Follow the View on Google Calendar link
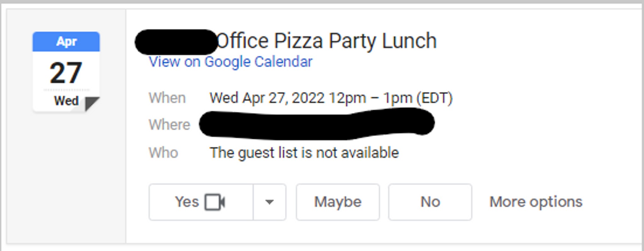 point(230,62)
